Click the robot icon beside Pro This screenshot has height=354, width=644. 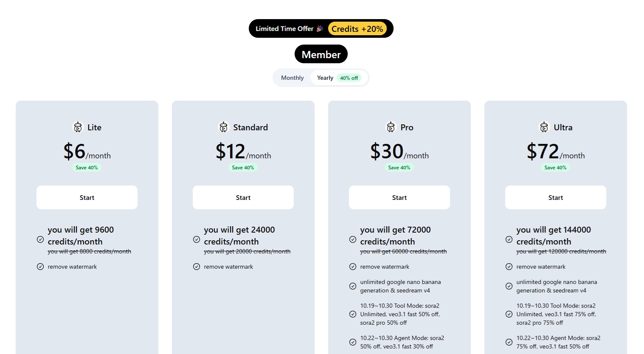(391, 127)
